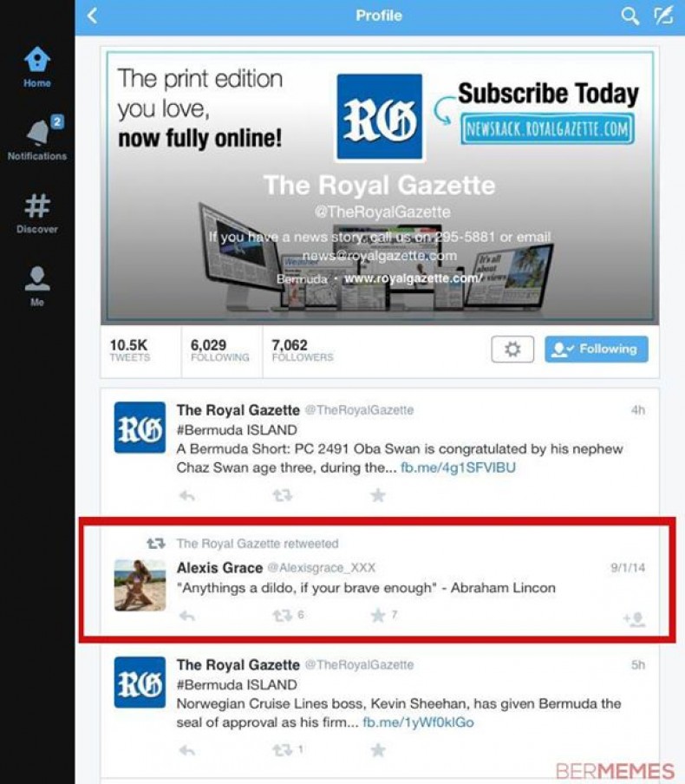Retweet the Oba Swan tweet

tap(282, 495)
